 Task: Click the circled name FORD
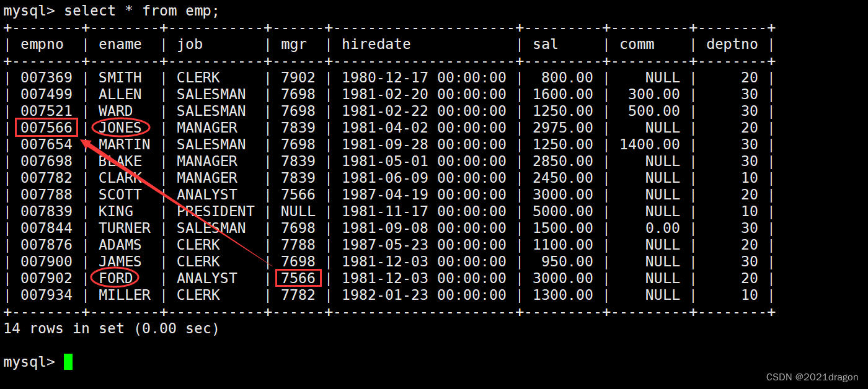(x=115, y=278)
